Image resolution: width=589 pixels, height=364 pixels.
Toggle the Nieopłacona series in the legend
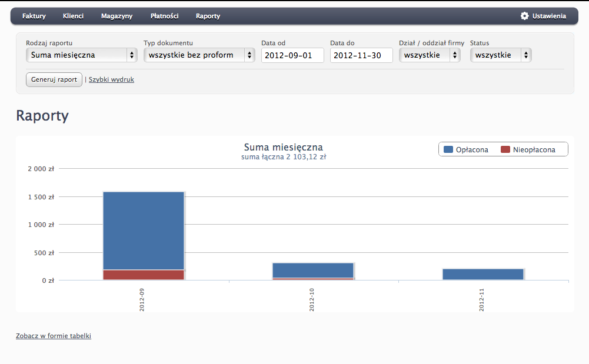(x=528, y=150)
